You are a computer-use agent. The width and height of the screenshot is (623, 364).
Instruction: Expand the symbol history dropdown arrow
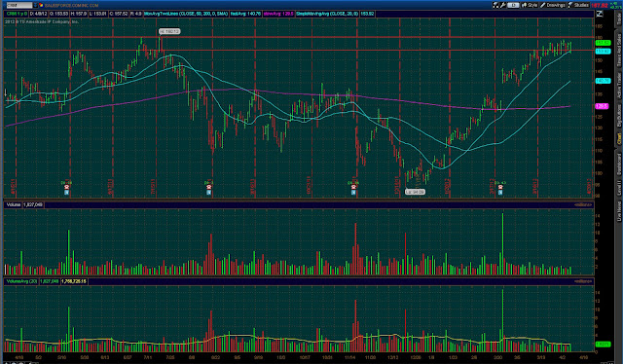[x=35, y=5]
